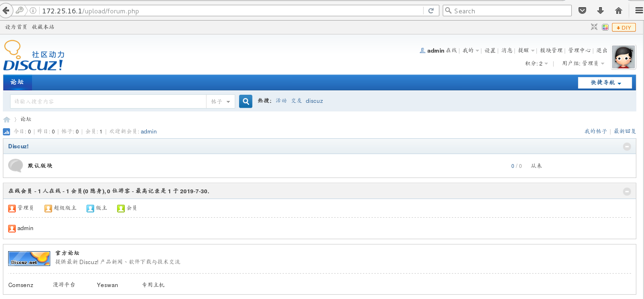Open 消息 messages in the user menu
This screenshot has width=644, height=299.
[x=507, y=50]
